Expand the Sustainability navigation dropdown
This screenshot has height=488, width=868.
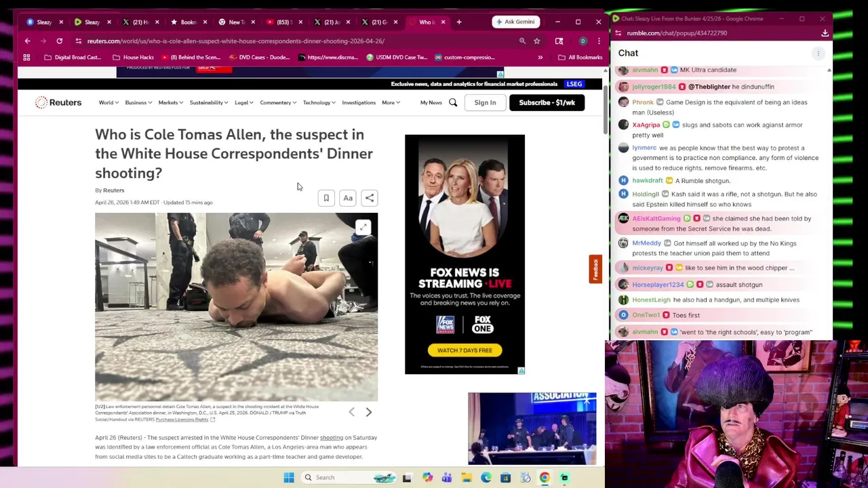209,102
